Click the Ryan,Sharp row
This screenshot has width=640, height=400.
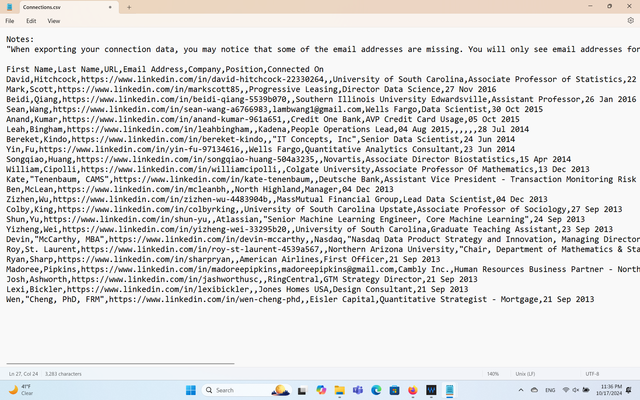coord(223,259)
